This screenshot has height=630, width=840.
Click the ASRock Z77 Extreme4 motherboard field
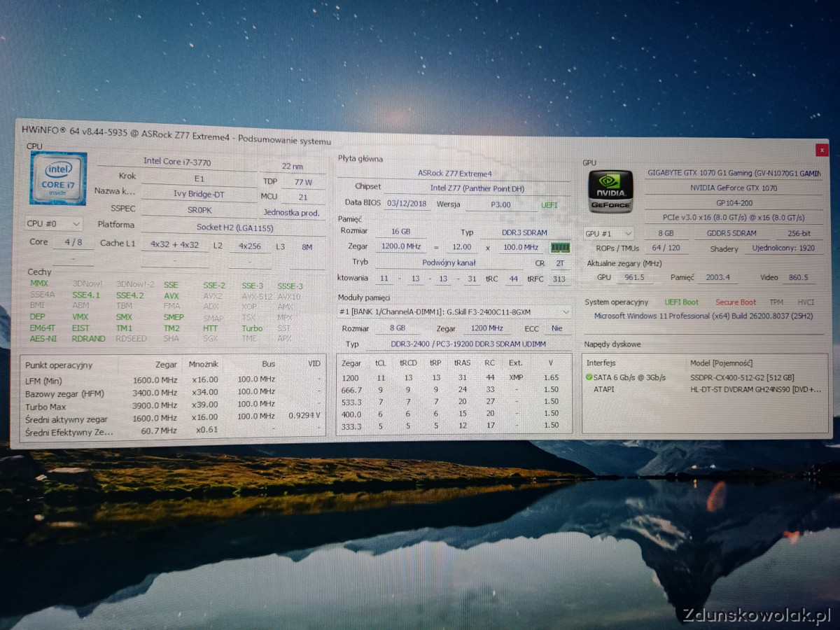click(454, 173)
